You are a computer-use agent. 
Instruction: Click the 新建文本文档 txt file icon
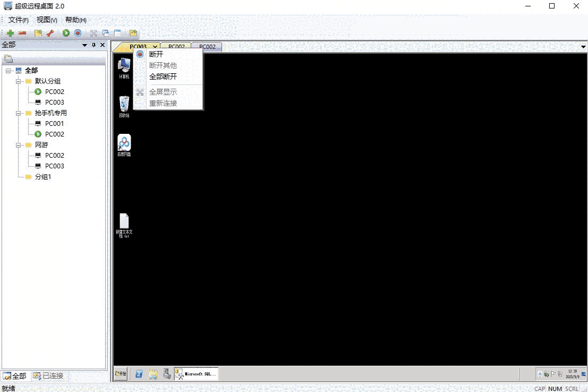pyautogui.click(x=124, y=225)
